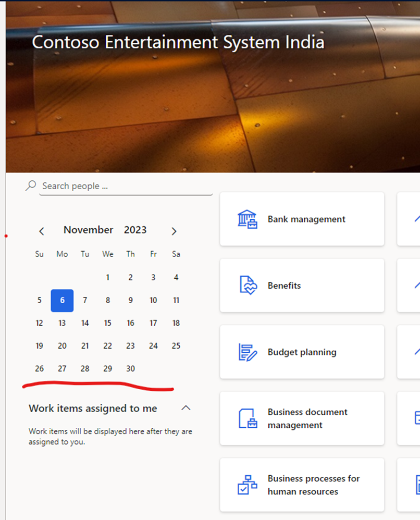Select November 9 in the calendar
The height and width of the screenshot is (520, 420).
coord(131,301)
